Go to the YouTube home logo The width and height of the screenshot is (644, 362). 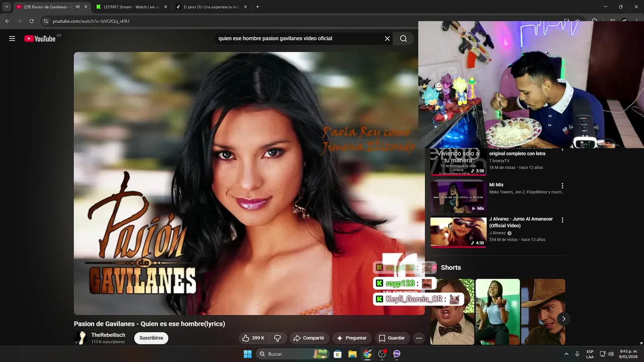tap(40, 39)
